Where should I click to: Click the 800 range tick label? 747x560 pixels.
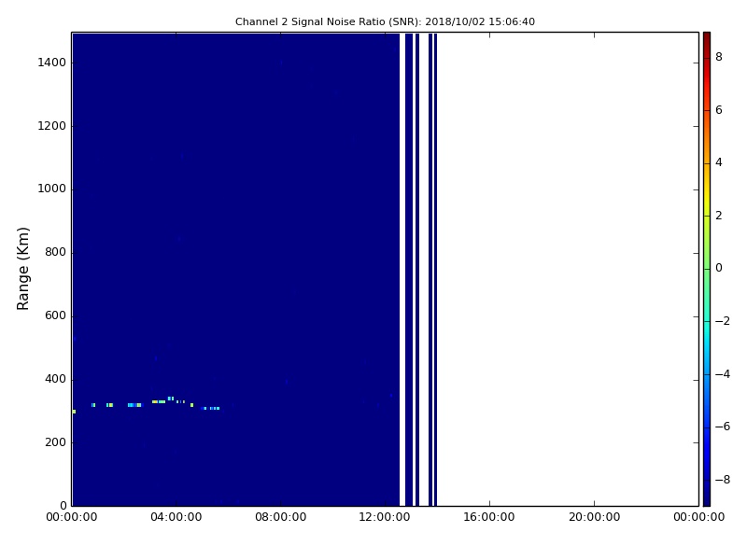55,252
